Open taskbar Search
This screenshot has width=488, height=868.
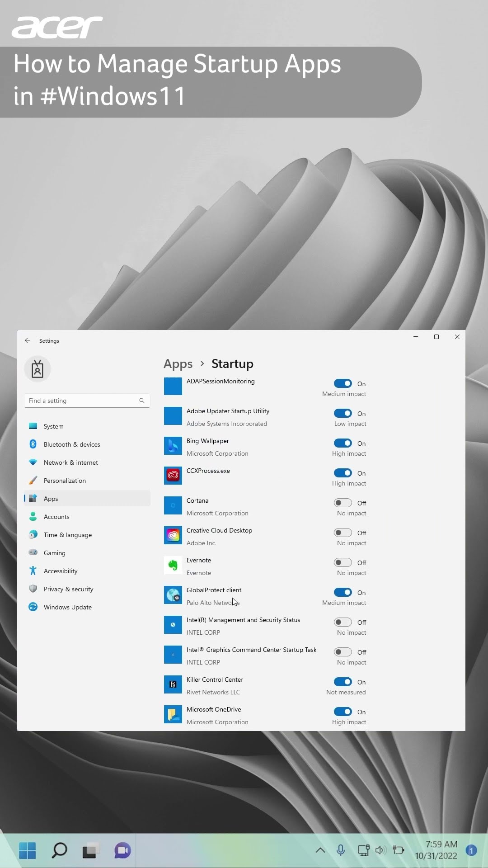(x=59, y=850)
